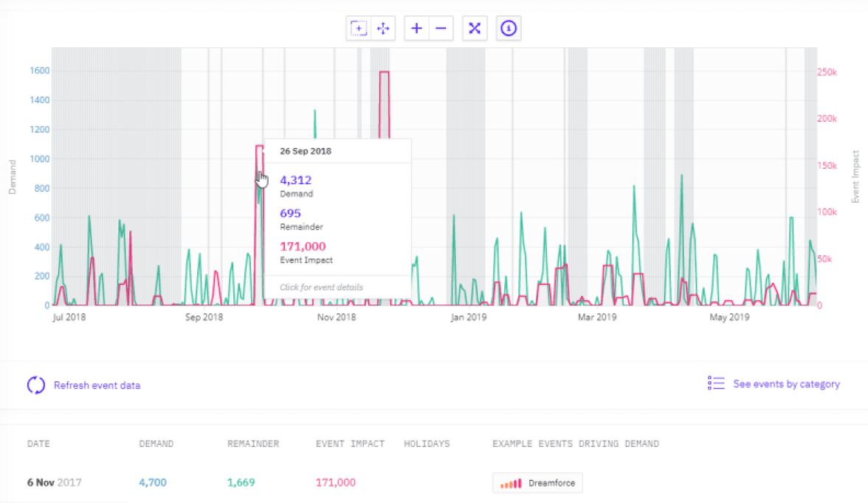This screenshot has height=503, width=868.
Task: Sort the table by the DATE column header
Action: tap(38, 443)
